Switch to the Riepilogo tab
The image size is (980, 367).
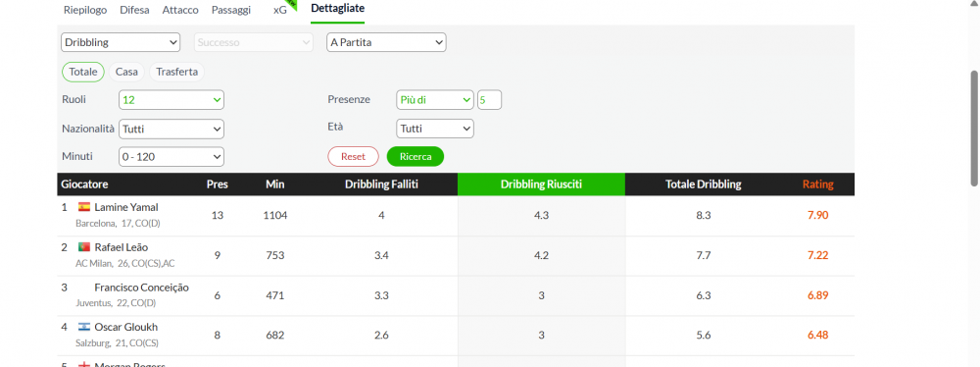pos(85,10)
